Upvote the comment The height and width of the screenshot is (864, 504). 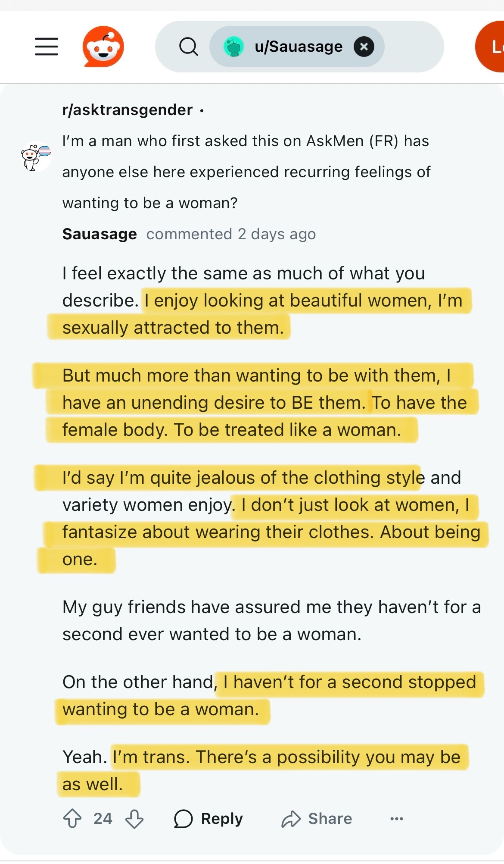[72, 818]
